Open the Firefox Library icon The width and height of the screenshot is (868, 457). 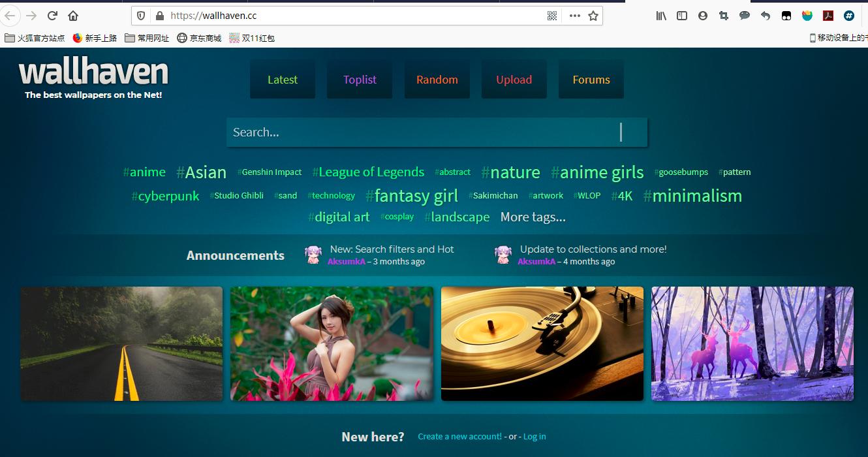(x=661, y=16)
